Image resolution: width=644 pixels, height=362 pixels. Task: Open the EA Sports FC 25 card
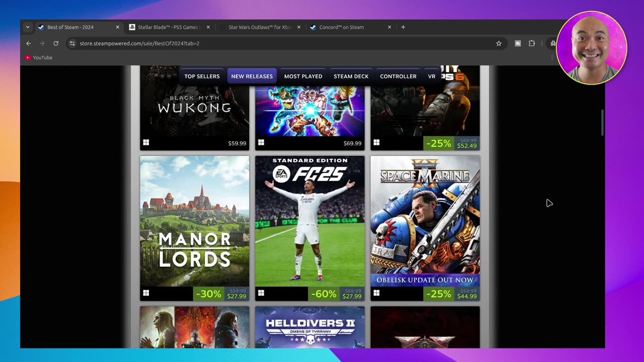(310, 228)
